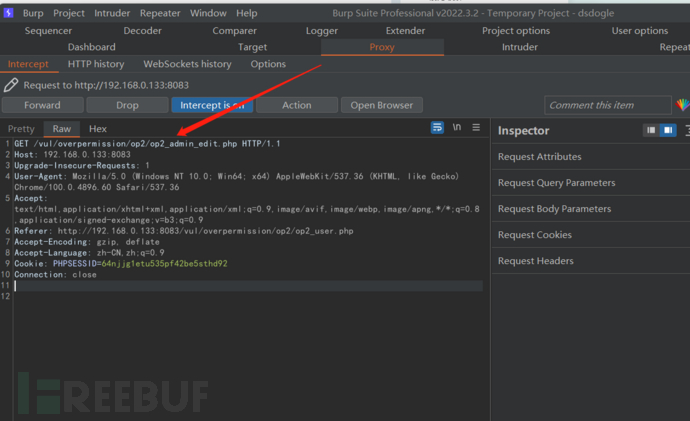
Task: Switch to the Extender tab
Action: [405, 31]
